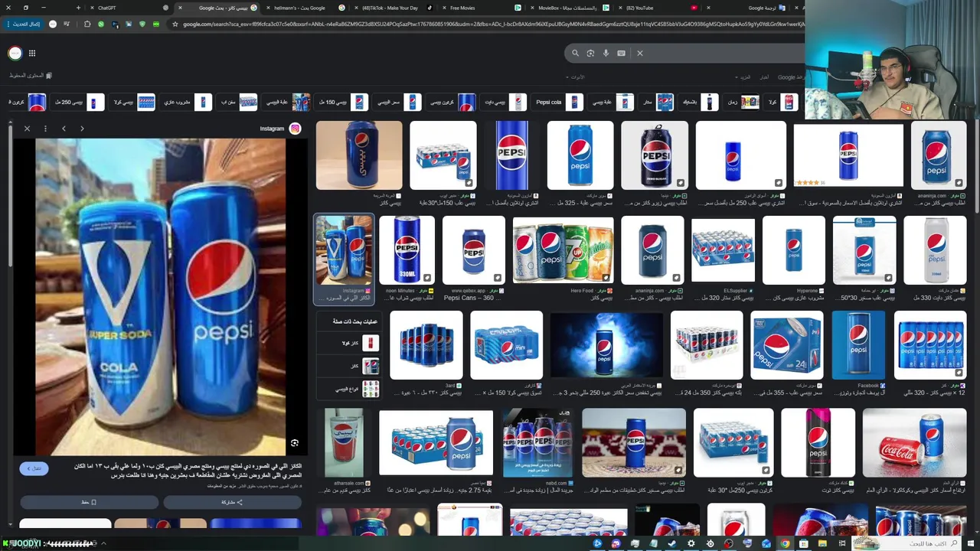Viewport: 980px width, 551px height.
Task: Search by image with the Lens camera icon
Action: (x=590, y=53)
